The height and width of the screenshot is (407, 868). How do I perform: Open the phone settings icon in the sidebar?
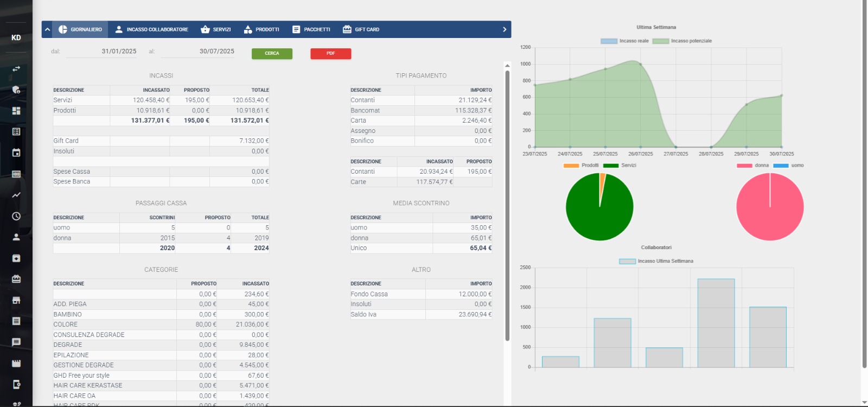[16, 385]
